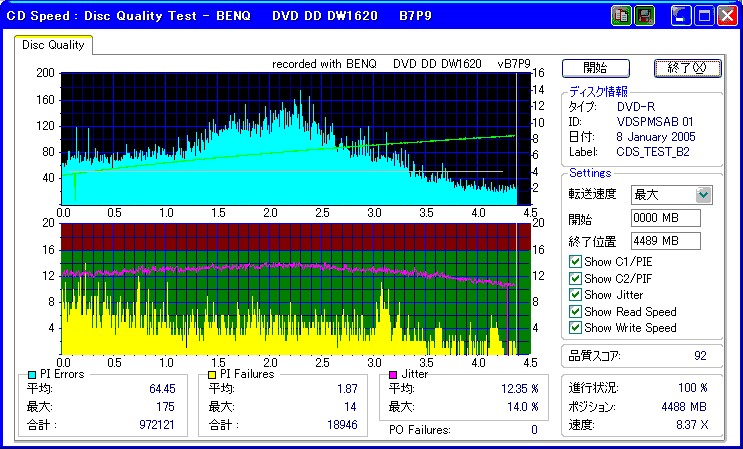The height and width of the screenshot is (449, 743).
Task: Click the yellow PI Failures color swatch
Action: click(x=212, y=375)
